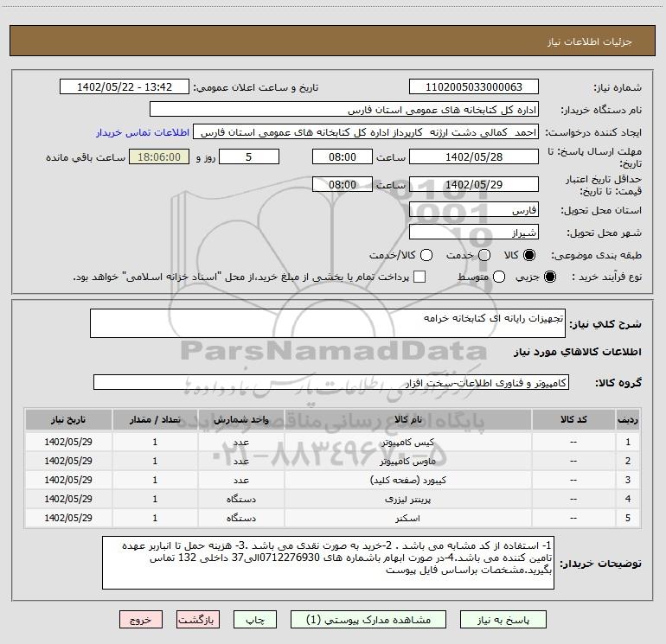Click the response deadline hour 08:00 field
This screenshot has width=666, height=644.
(x=343, y=156)
